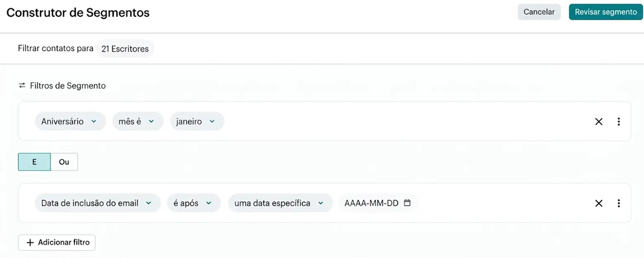Image resolution: width=644 pixels, height=258 pixels.
Task: Open the three-dot menu on the Aniversário filter
Action: 619,122
